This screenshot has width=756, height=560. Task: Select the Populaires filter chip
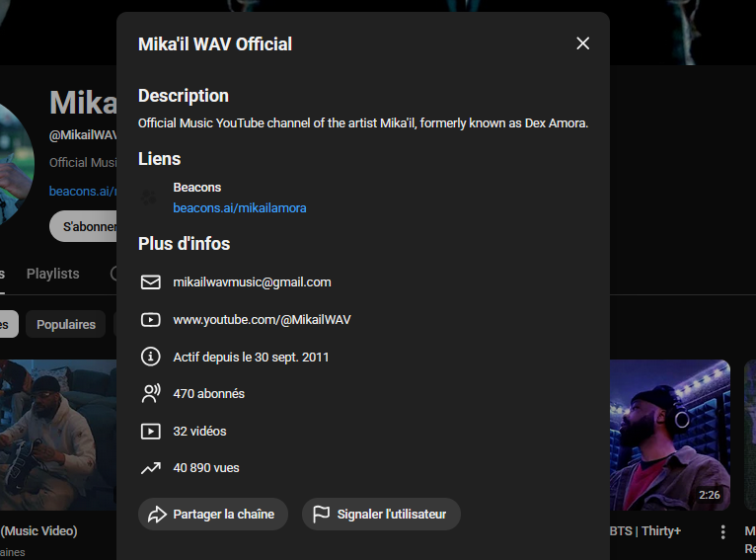click(66, 324)
